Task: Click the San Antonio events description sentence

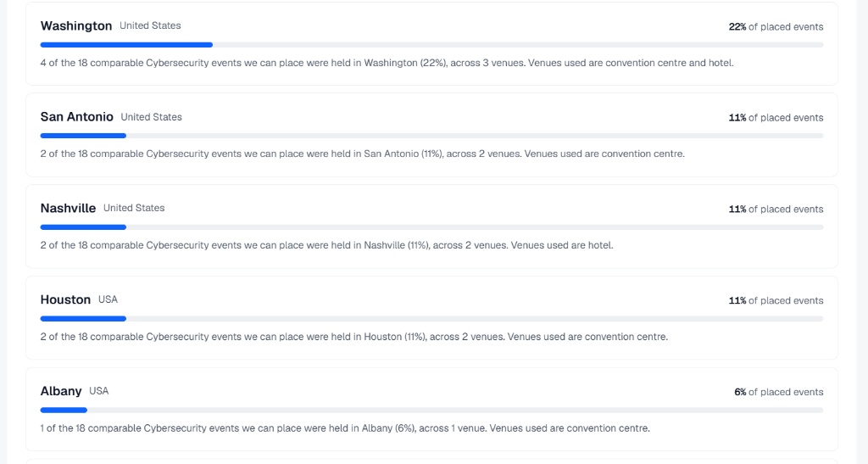Action: coord(363,154)
